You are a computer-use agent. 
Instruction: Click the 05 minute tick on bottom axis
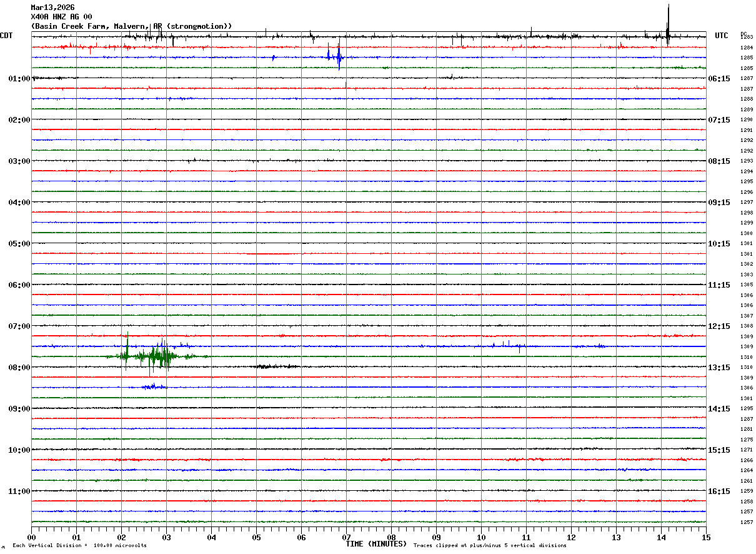pos(256,537)
